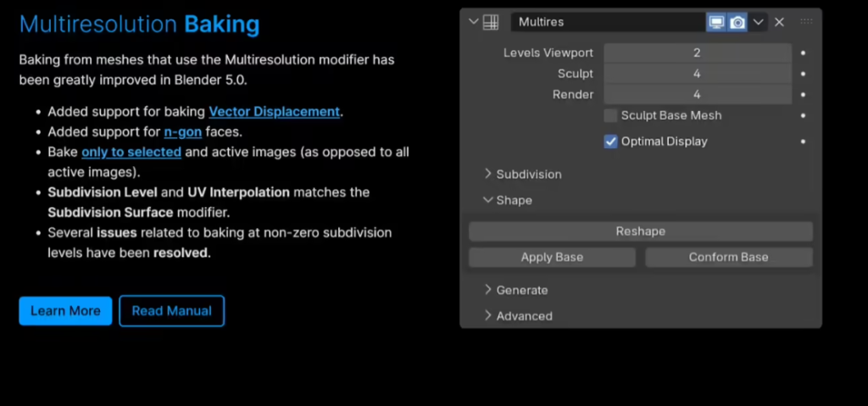The image size is (868, 406).
Task: Grab the modifier drag handle dots
Action: click(x=807, y=21)
